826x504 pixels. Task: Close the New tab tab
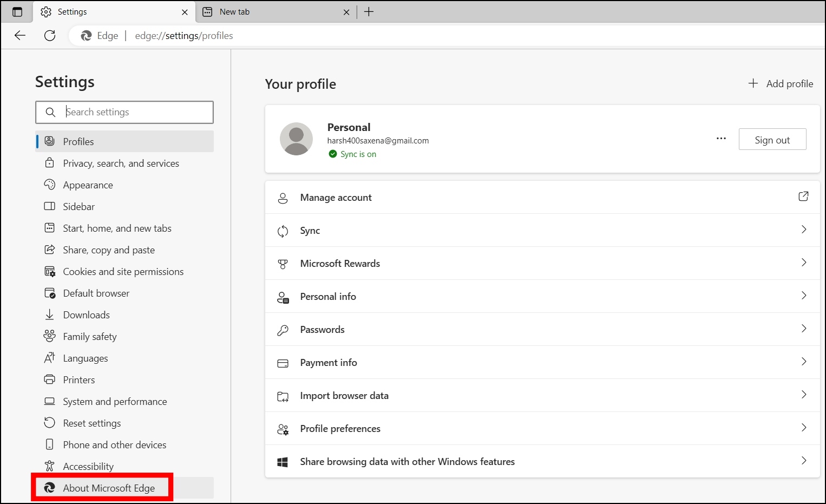click(x=346, y=12)
